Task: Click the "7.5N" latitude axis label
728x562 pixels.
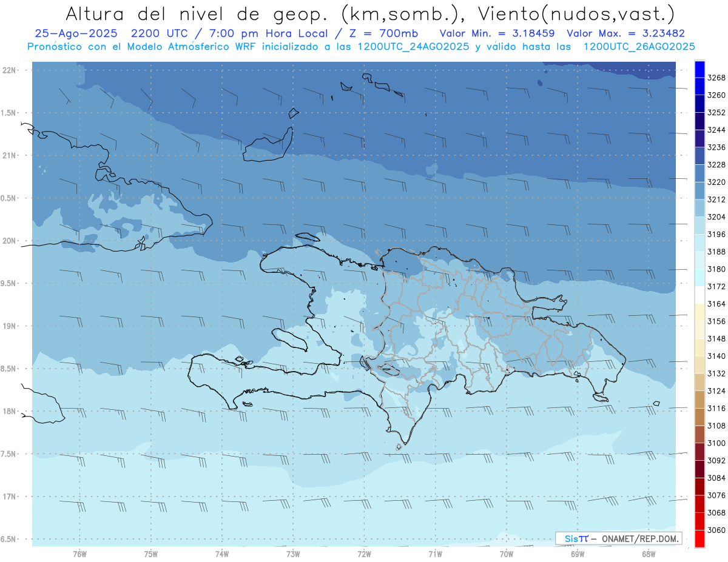Action: [x=9, y=453]
